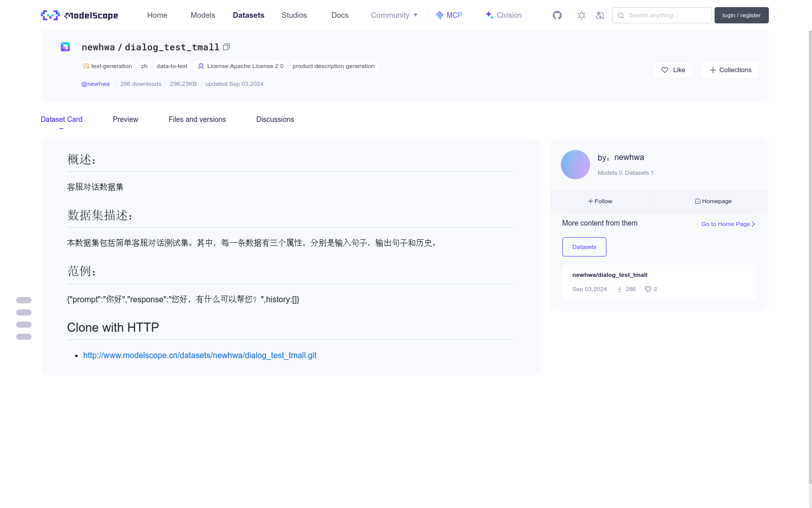Select the Dataset Card tab
Viewport: 812px width, 508px height.
point(61,119)
